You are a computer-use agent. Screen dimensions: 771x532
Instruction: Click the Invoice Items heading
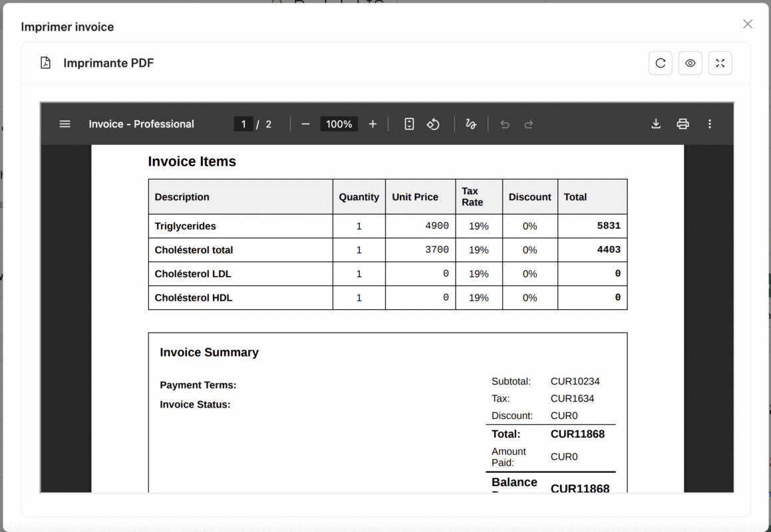192,162
